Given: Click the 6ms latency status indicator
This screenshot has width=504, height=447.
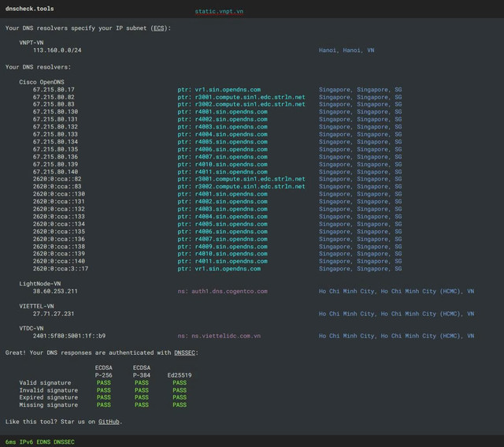Looking at the screenshot, I should [10, 442].
